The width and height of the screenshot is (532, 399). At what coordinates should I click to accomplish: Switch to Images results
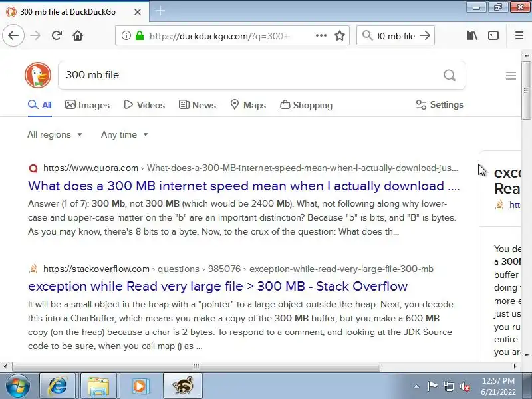(87, 105)
